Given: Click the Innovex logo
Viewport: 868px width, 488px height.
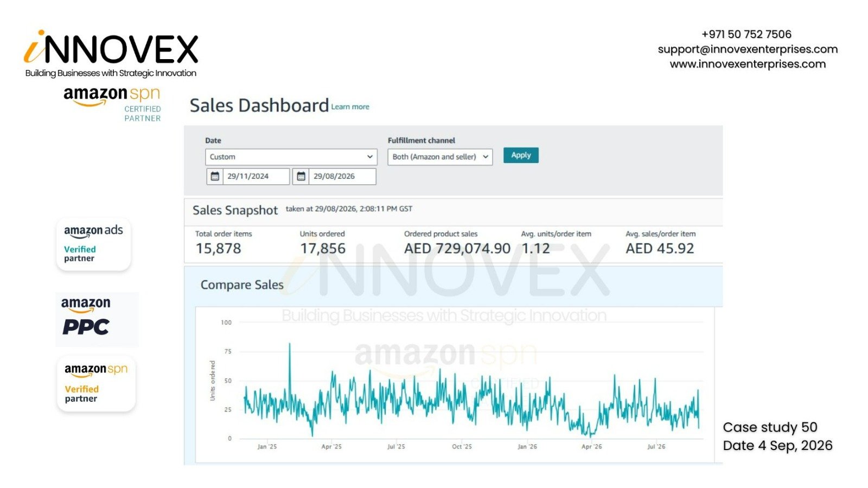Looking at the screenshot, I should (111, 54).
